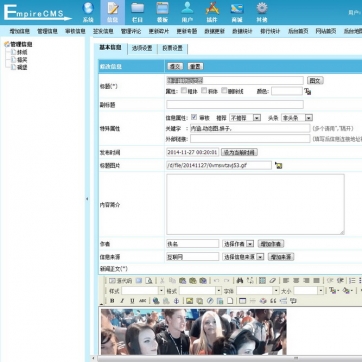
Task: Click the editor Insert Image icon
Action: [x=189, y=301]
